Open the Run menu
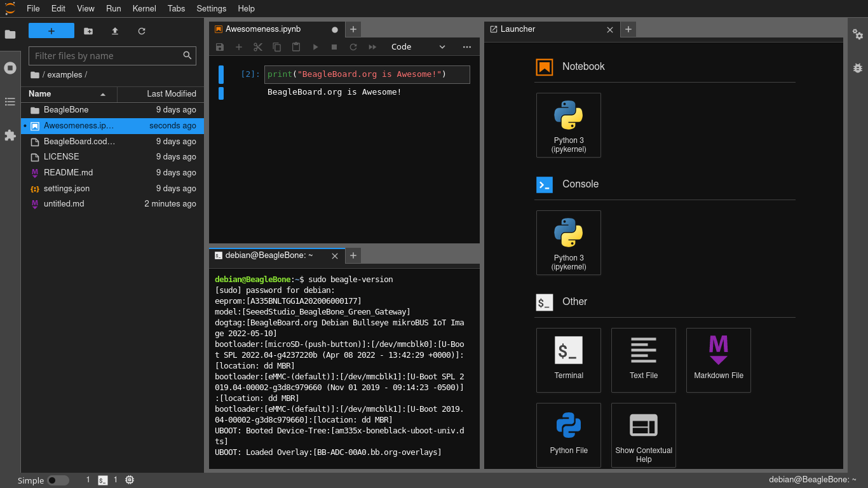Image resolution: width=868 pixels, height=488 pixels. 114,8
